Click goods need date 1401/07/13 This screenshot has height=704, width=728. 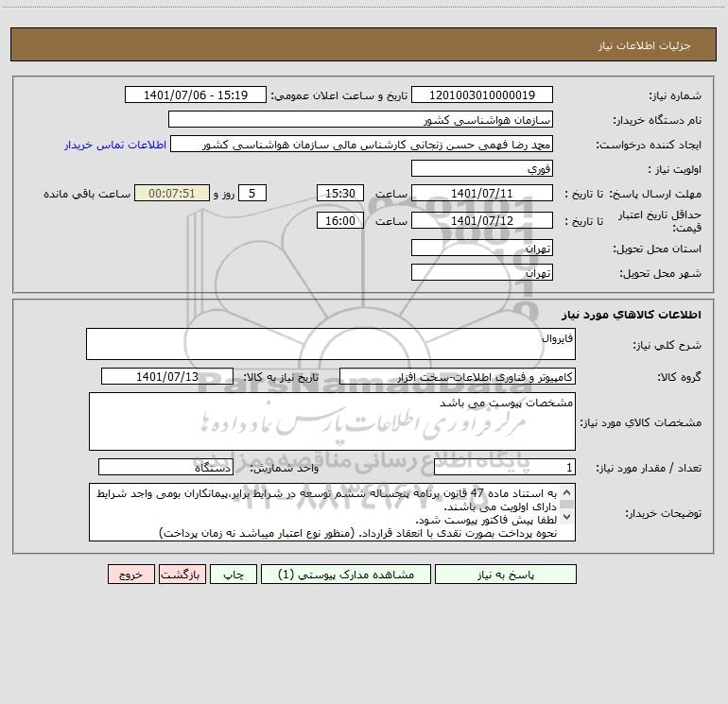pyautogui.click(x=167, y=376)
